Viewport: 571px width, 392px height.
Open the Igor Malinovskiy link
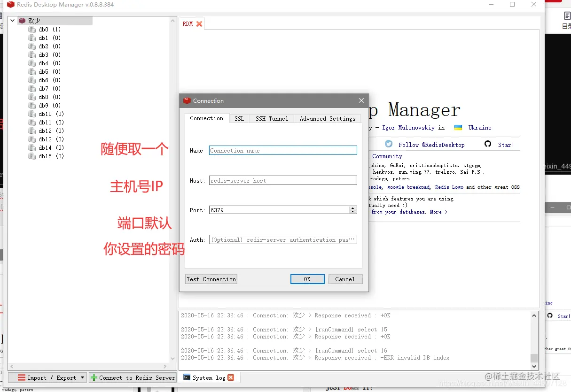pyautogui.click(x=409, y=128)
